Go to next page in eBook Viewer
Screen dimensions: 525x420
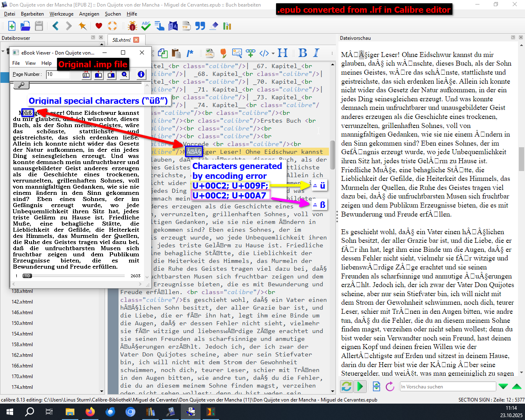pyautogui.click(x=111, y=74)
